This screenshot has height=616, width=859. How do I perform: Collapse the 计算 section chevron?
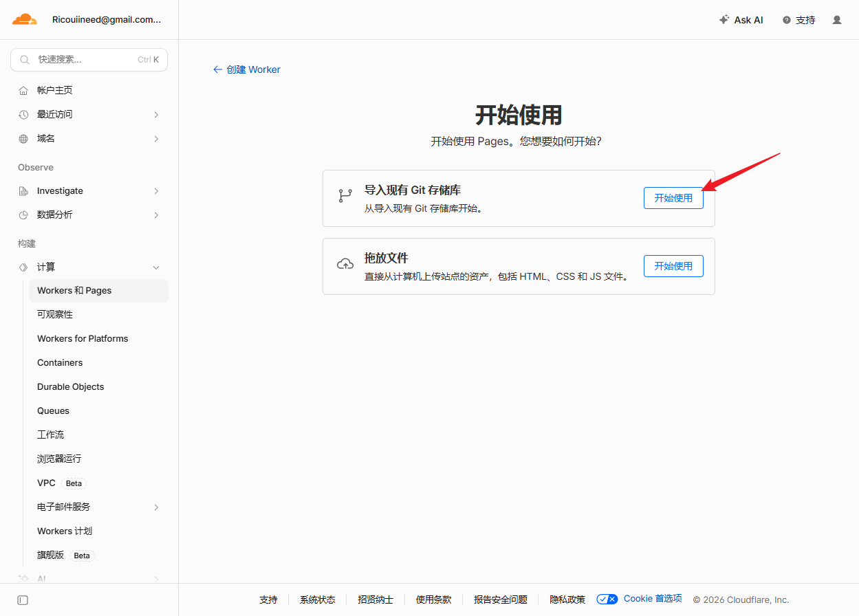(x=156, y=267)
